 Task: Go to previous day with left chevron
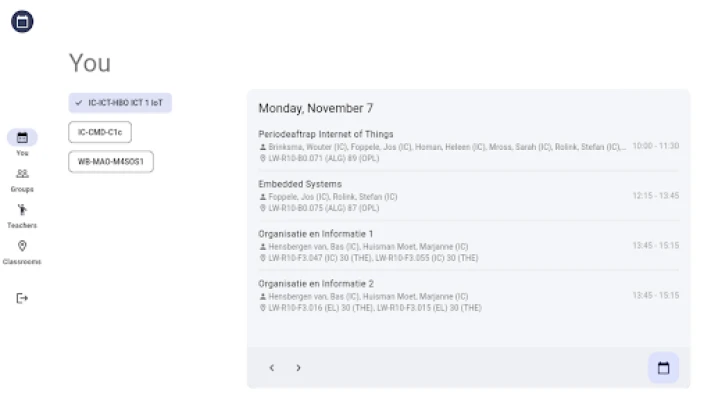coord(271,368)
